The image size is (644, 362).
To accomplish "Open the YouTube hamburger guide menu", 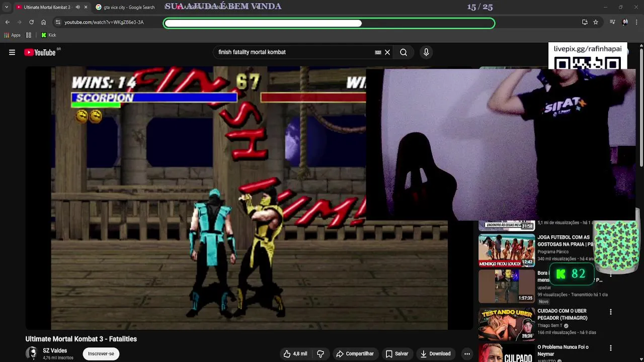I will point(12,52).
